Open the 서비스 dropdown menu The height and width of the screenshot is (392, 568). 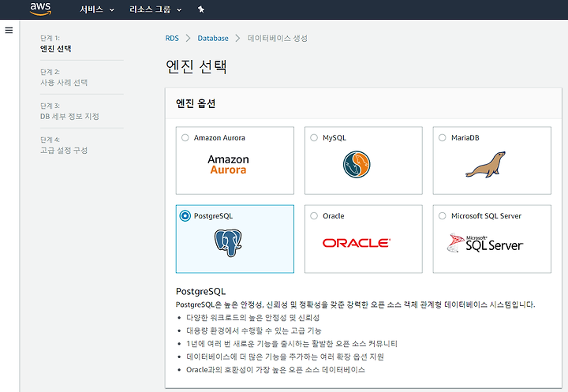97,9
